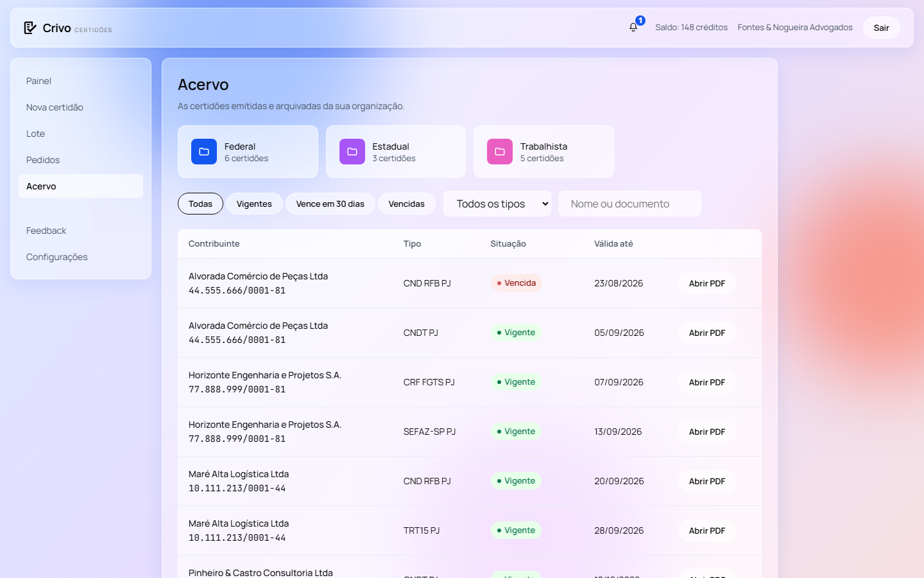Screen dimensions: 924x578
Task: Open PDF for Horizonte CRF FGTS PJ
Action: (x=707, y=382)
